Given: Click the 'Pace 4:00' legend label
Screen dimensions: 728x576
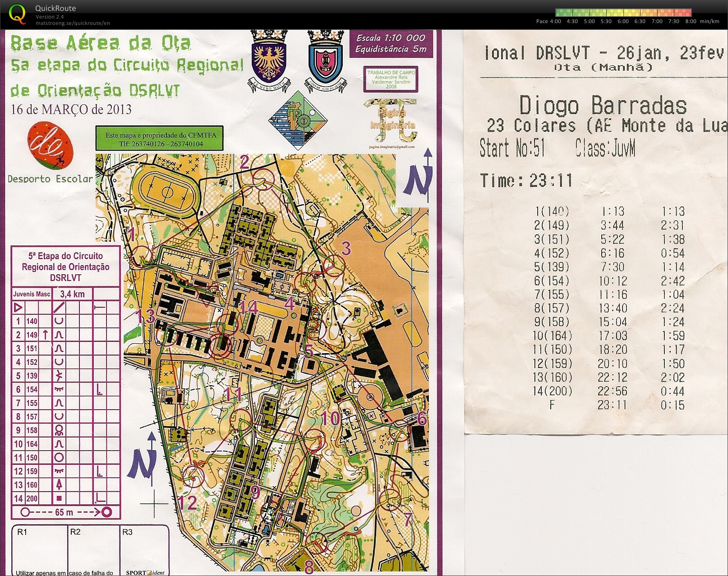Looking at the screenshot, I should (x=548, y=21).
